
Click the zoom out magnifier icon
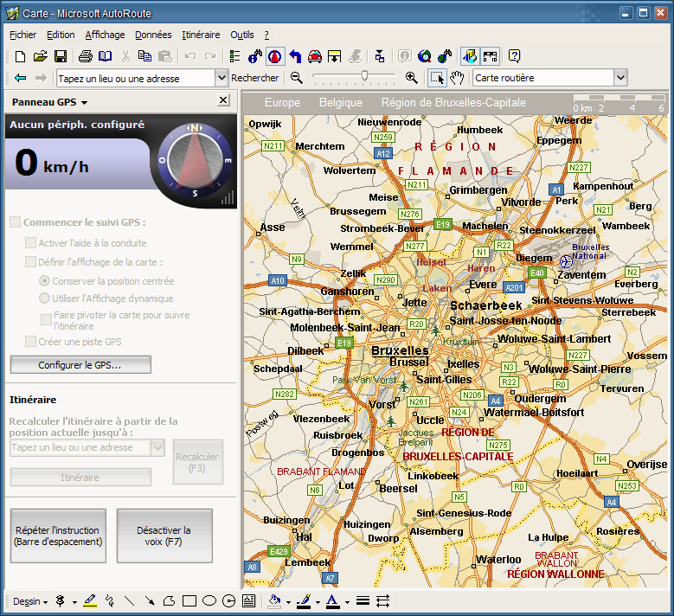[x=297, y=78]
